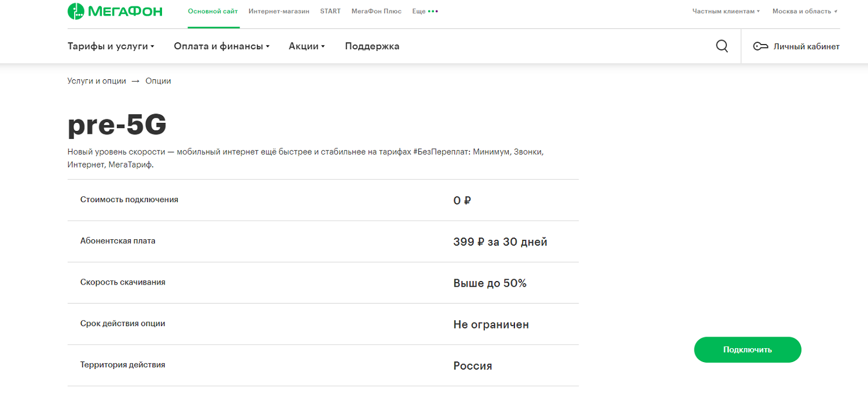Expand Тарифы и услуги menu
The height and width of the screenshot is (398, 868).
click(111, 46)
